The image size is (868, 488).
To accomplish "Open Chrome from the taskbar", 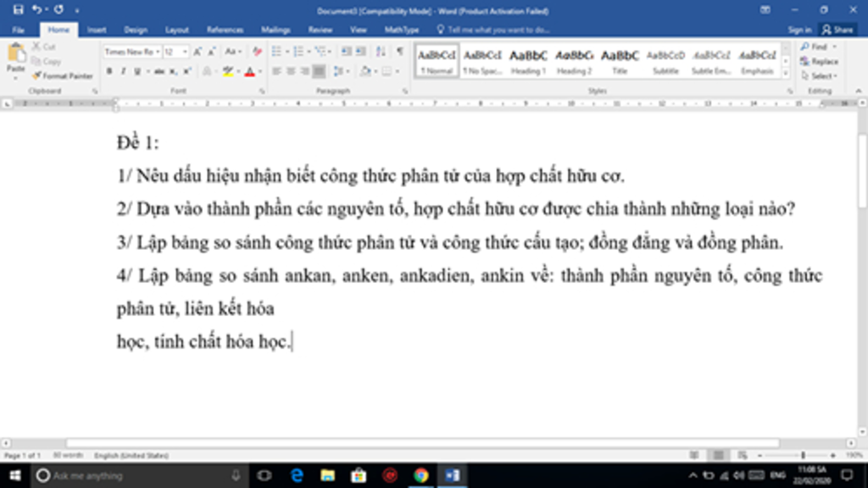I will point(421,475).
